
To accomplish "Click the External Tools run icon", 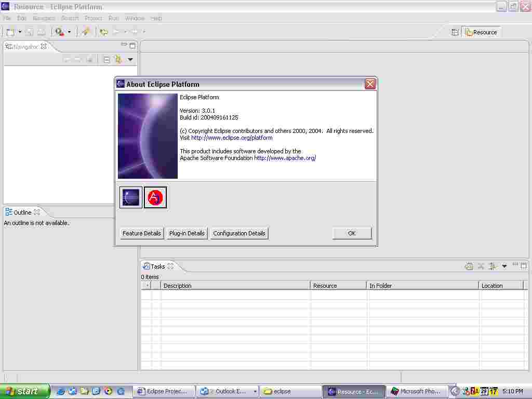I will tap(59, 32).
